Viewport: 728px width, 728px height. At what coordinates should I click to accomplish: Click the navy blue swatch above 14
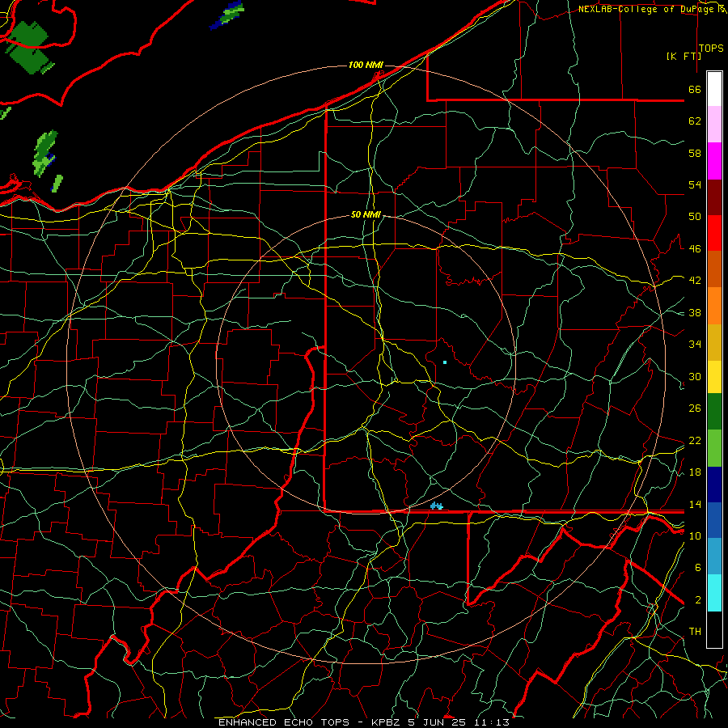[x=714, y=485]
